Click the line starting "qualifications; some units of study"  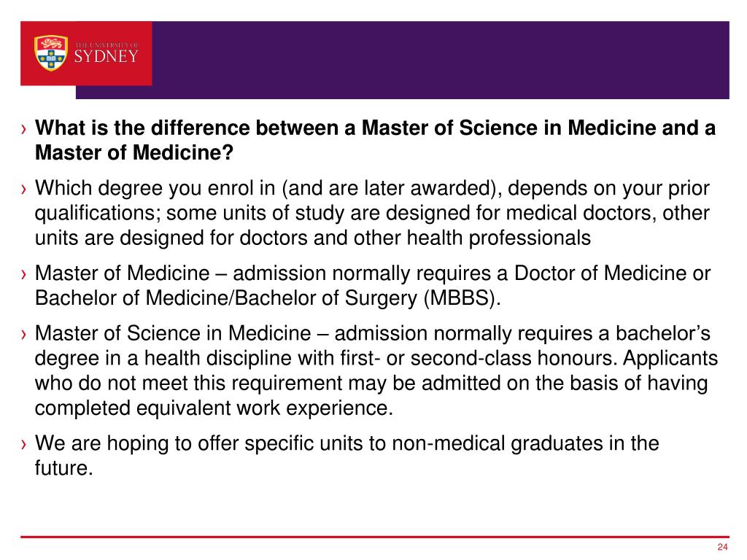tap(372, 214)
